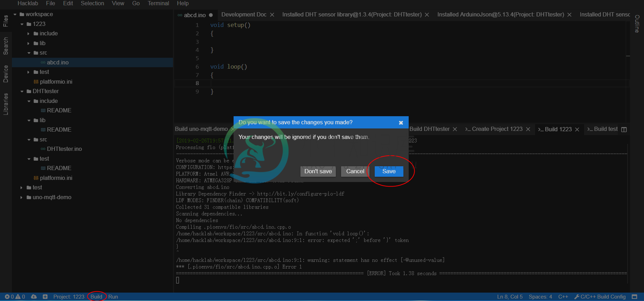Open platformio.ini under DHTtester
The width and height of the screenshot is (644, 301).
(x=56, y=178)
